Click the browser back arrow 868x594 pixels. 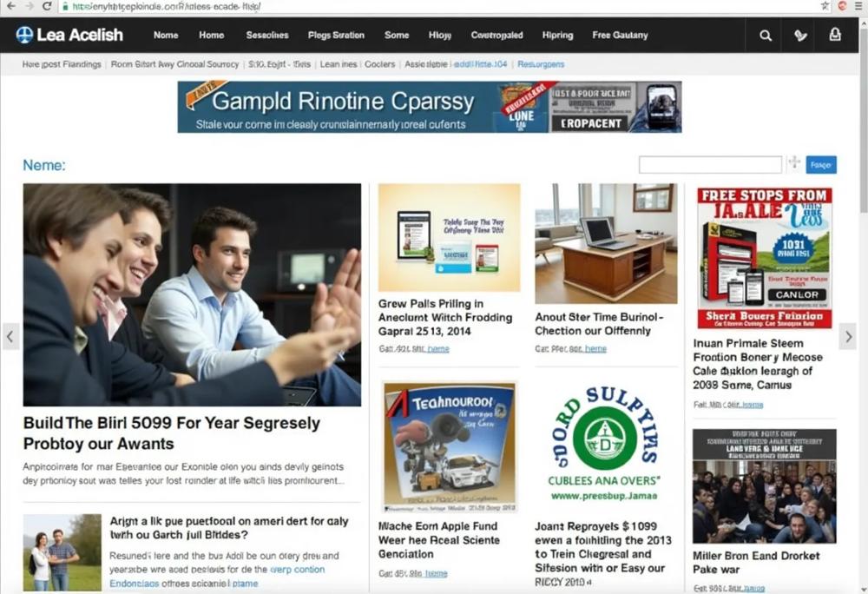click(10, 6)
